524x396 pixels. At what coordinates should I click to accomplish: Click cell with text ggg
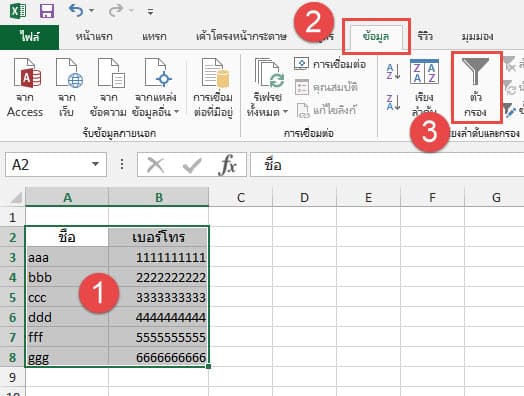pyautogui.click(x=67, y=357)
